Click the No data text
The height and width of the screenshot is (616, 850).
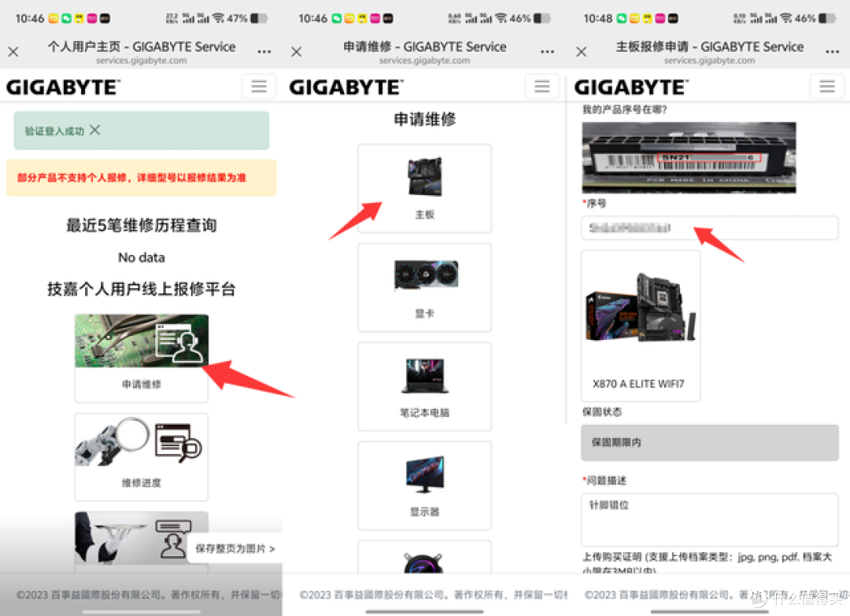point(142,257)
